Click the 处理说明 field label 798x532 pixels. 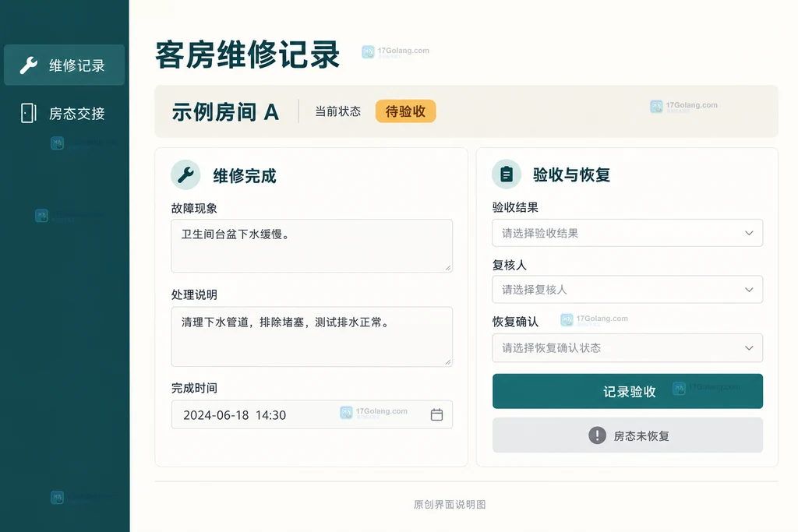coord(194,294)
